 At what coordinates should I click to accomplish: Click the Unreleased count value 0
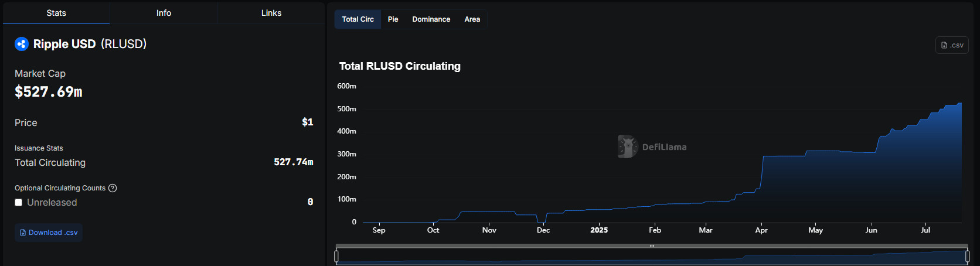click(x=311, y=202)
